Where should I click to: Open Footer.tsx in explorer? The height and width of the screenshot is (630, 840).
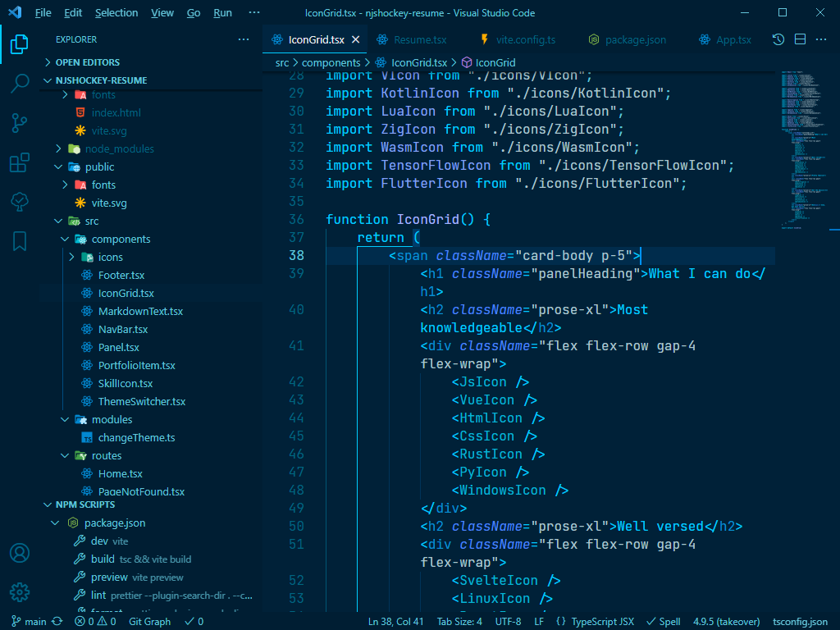[121, 276]
